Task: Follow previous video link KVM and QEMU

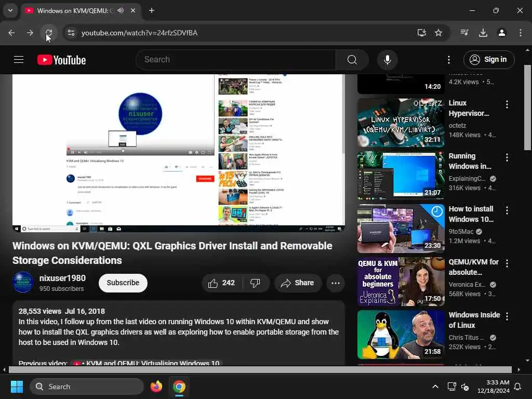Action: (x=146, y=363)
